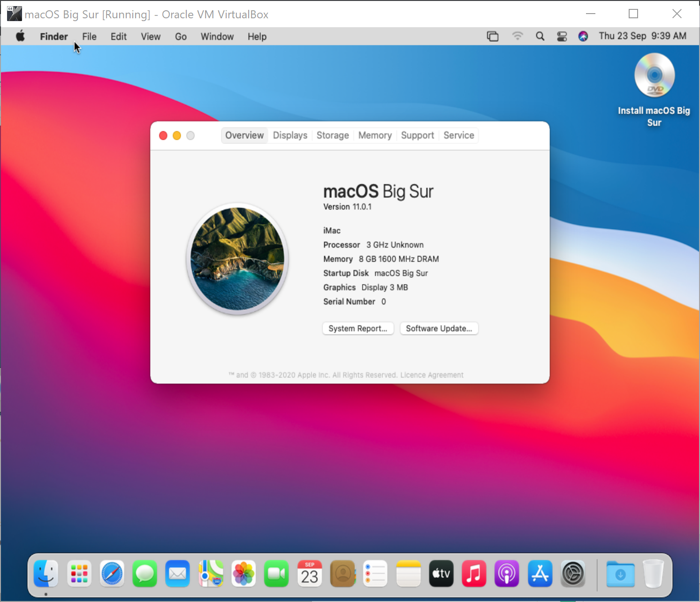Viewport: 700px width, 602px height.
Task: Open Music app in Dock
Action: point(474,573)
